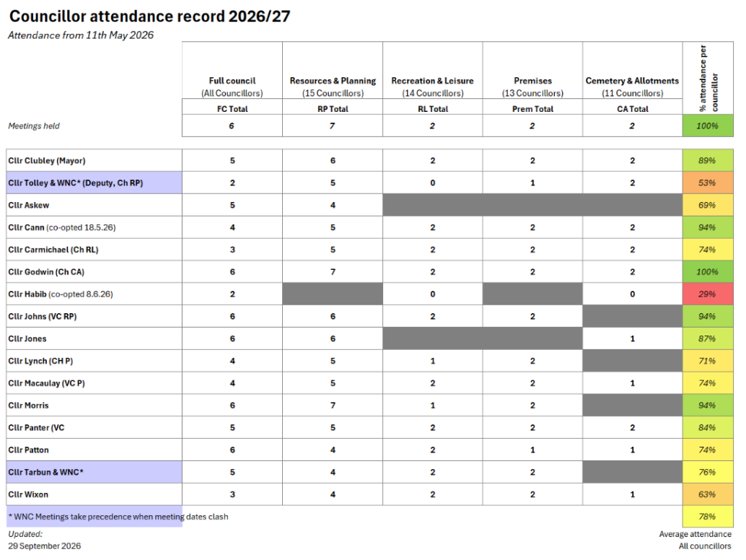Screen dimensions: 746x560
Task: Click the 100% cell for Cllr Godwin
Action: (x=708, y=272)
